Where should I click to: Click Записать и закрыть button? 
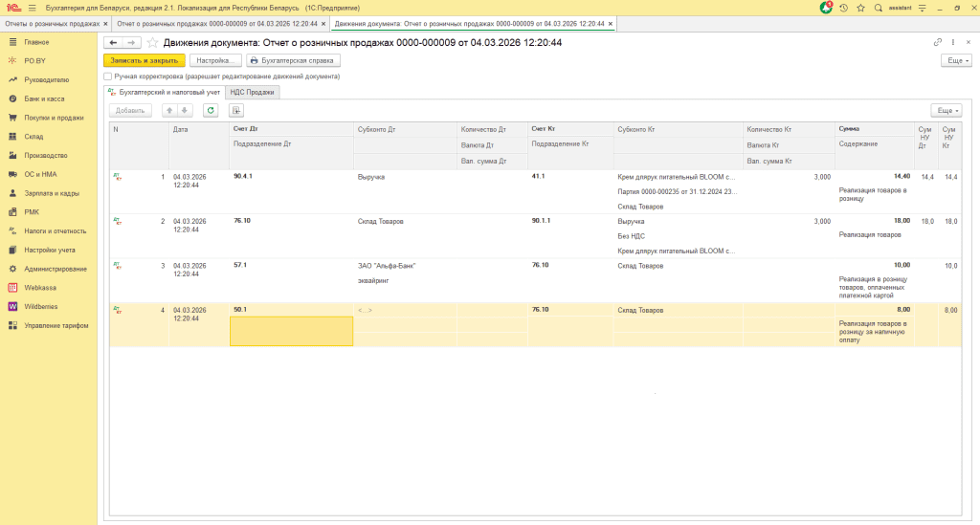145,59
